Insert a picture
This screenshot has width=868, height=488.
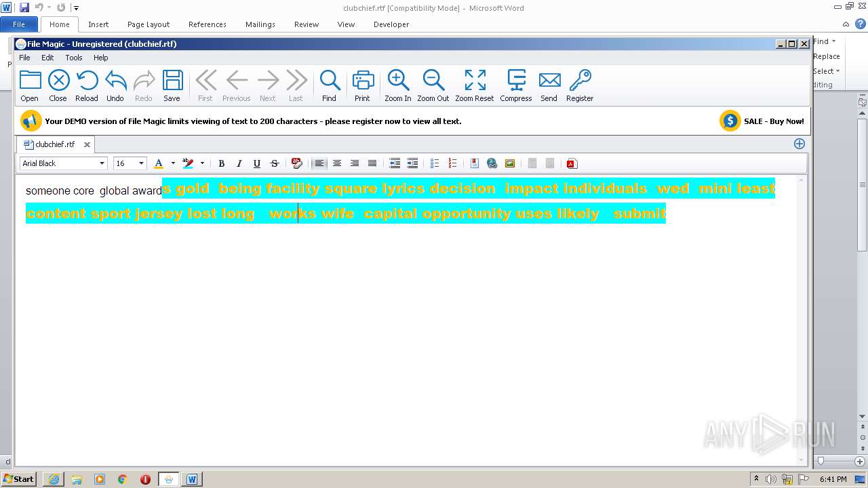coord(510,163)
